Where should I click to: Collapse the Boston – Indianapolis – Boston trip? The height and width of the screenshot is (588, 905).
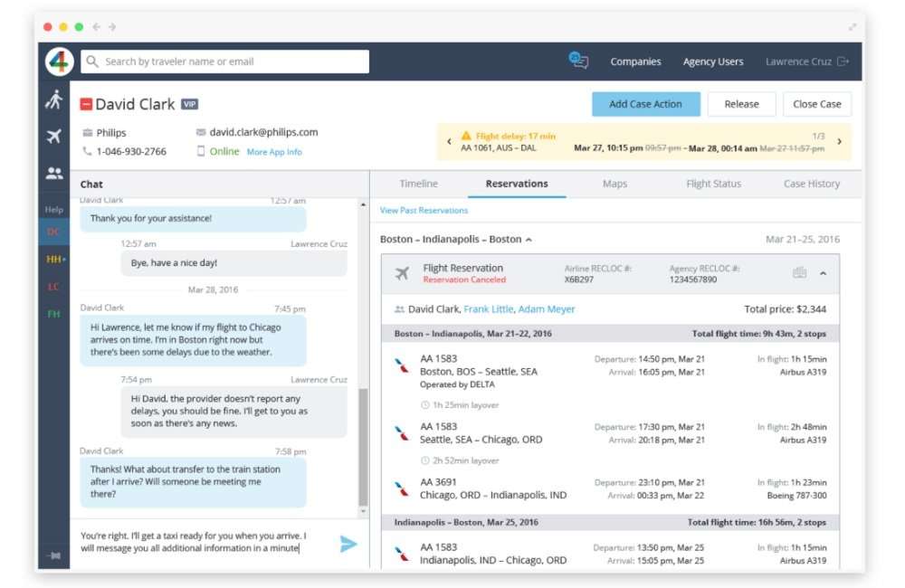point(529,240)
